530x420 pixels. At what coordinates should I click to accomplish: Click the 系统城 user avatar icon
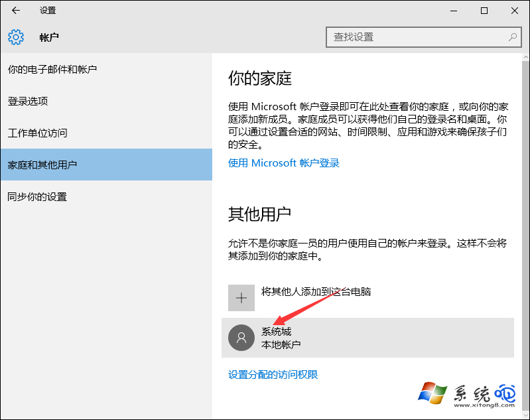tap(241, 338)
